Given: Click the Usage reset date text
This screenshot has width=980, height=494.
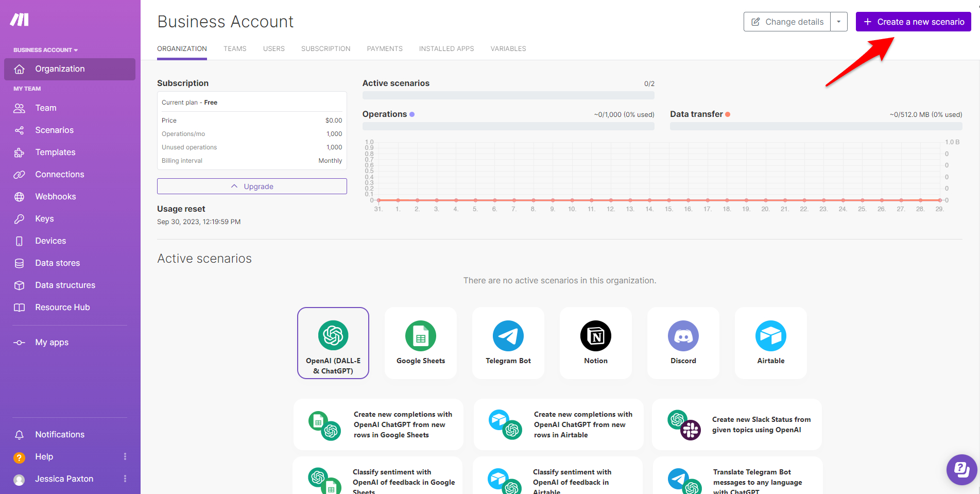Looking at the screenshot, I should [199, 222].
